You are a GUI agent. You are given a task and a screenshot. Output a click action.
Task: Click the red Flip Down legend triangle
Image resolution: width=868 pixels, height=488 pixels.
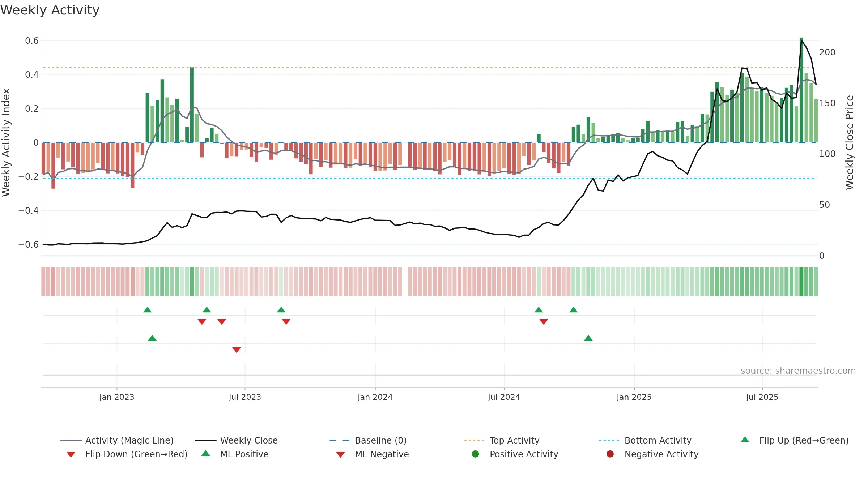71,455
